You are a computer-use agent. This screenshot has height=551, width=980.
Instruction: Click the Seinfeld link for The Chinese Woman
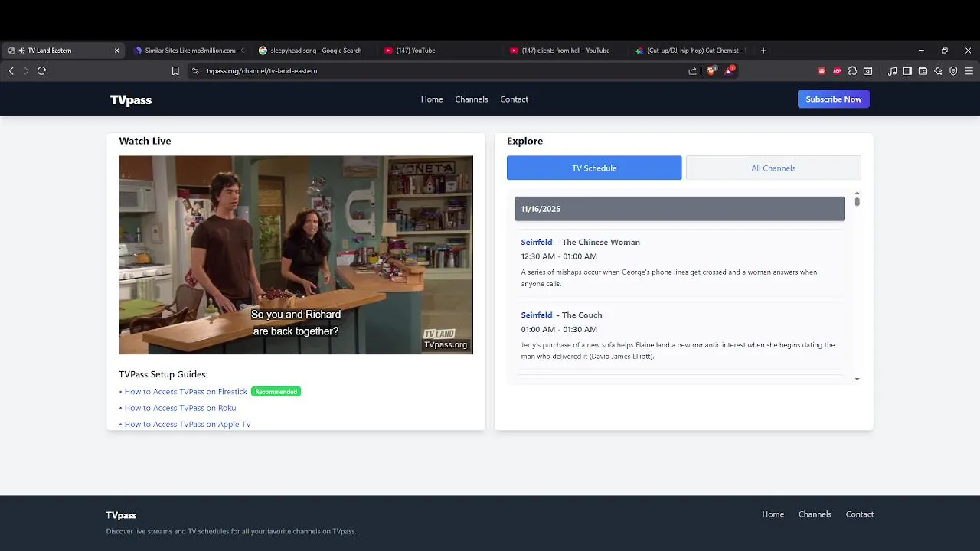(537, 242)
